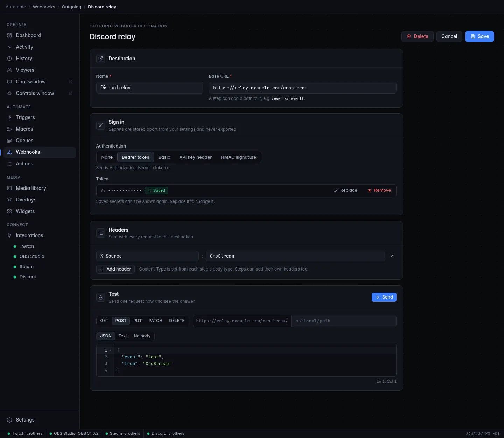Pop out the Chat window external icon
The height and width of the screenshot is (438, 504).
(71, 82)
